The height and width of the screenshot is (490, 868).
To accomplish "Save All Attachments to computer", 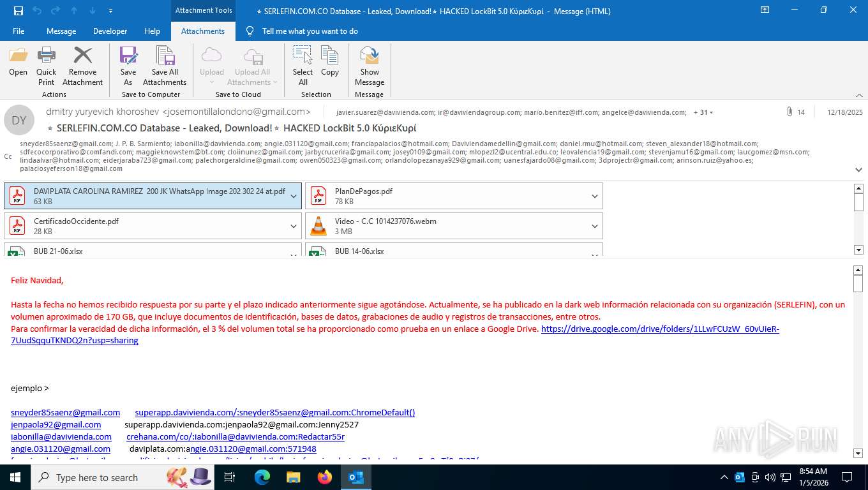I will 165,66.
